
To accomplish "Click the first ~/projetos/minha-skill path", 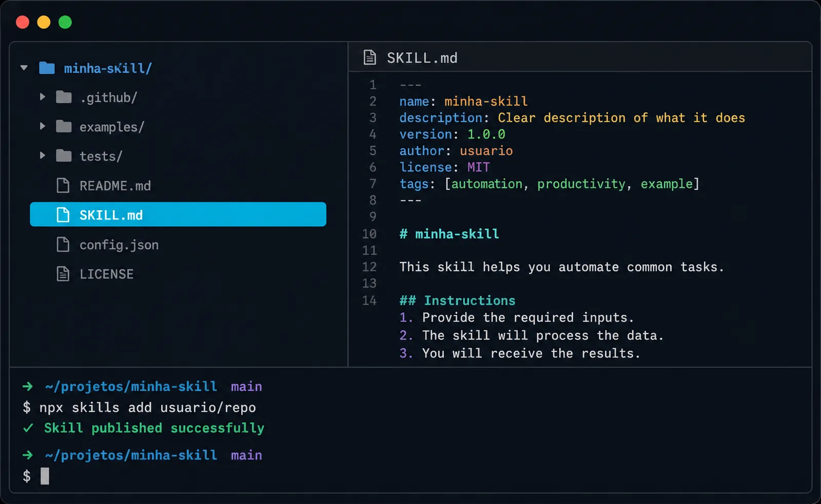I will click(x=131, y=387).
